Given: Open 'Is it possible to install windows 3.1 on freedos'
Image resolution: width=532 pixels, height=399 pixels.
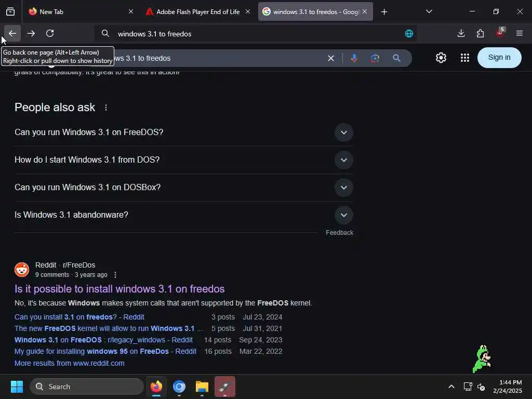Looking at the screenshot, I should (119, 289).
